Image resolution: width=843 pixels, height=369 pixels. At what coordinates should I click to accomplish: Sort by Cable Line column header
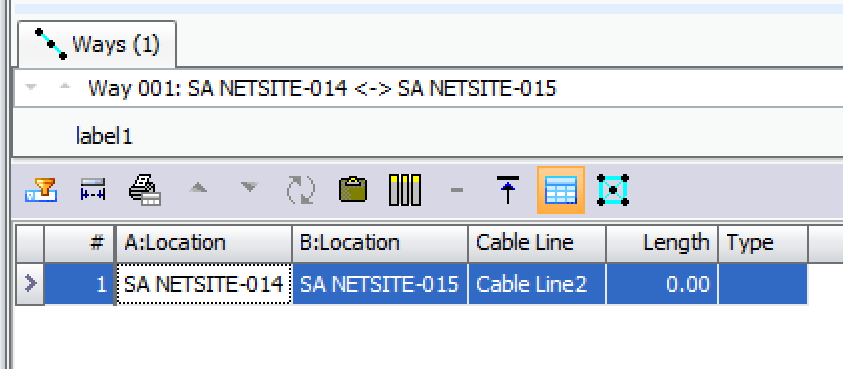[537, 243]
